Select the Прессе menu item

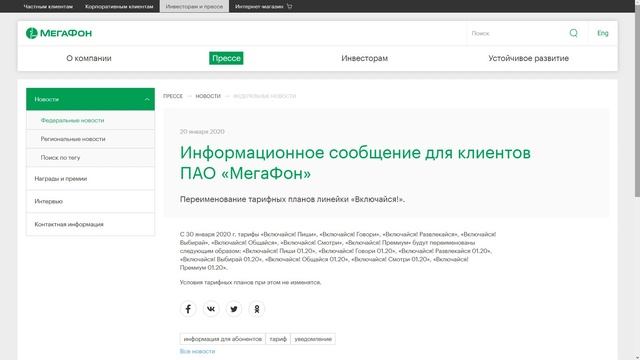tap(226, 58)
